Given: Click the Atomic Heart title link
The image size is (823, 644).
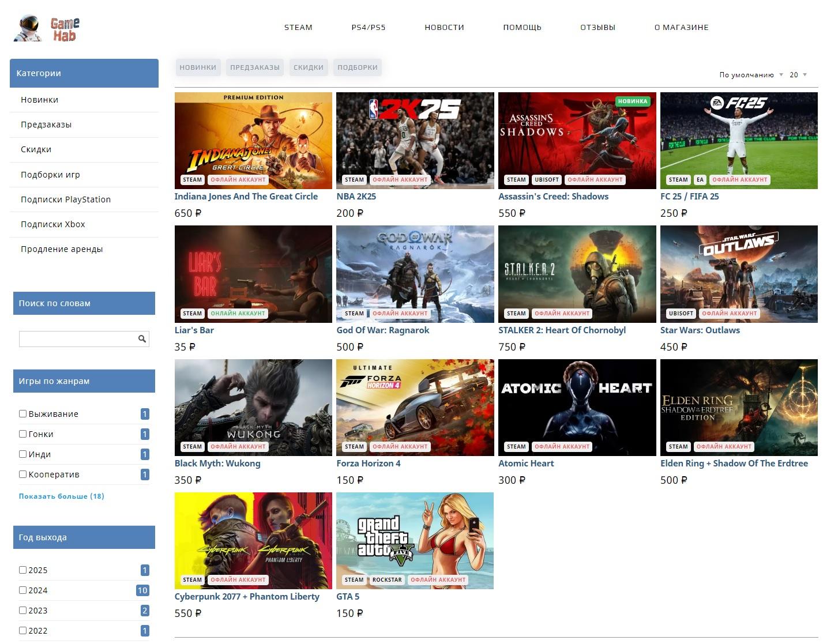Looking at the screenshot, I should 526,464.
